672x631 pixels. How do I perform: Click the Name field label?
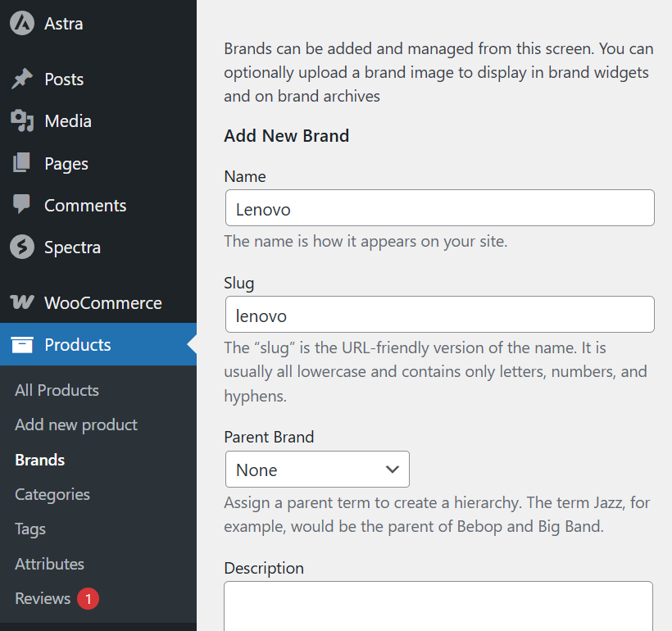click(245, 177)
